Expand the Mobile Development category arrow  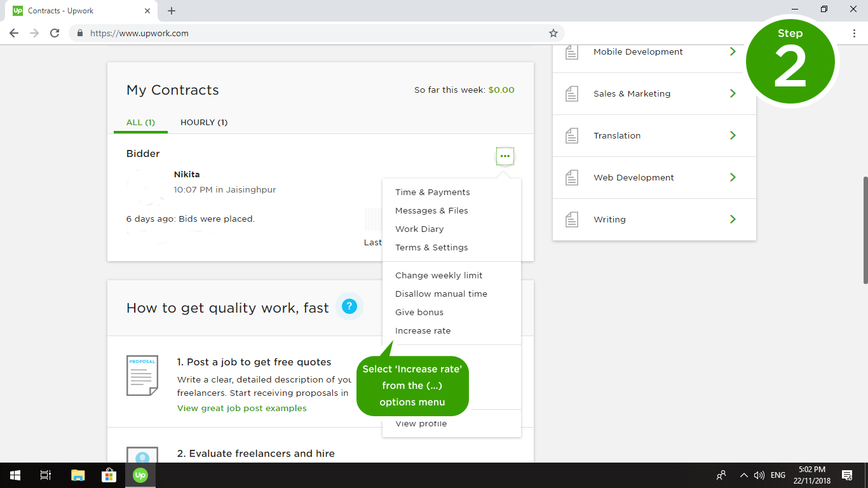pyautogui.click(x=733, y=51)
